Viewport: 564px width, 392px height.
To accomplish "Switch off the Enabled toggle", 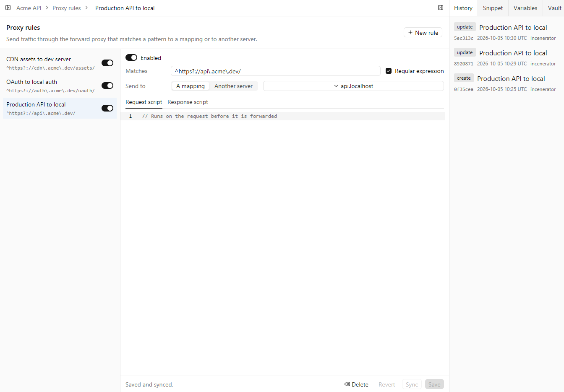I will pos(131,57).
